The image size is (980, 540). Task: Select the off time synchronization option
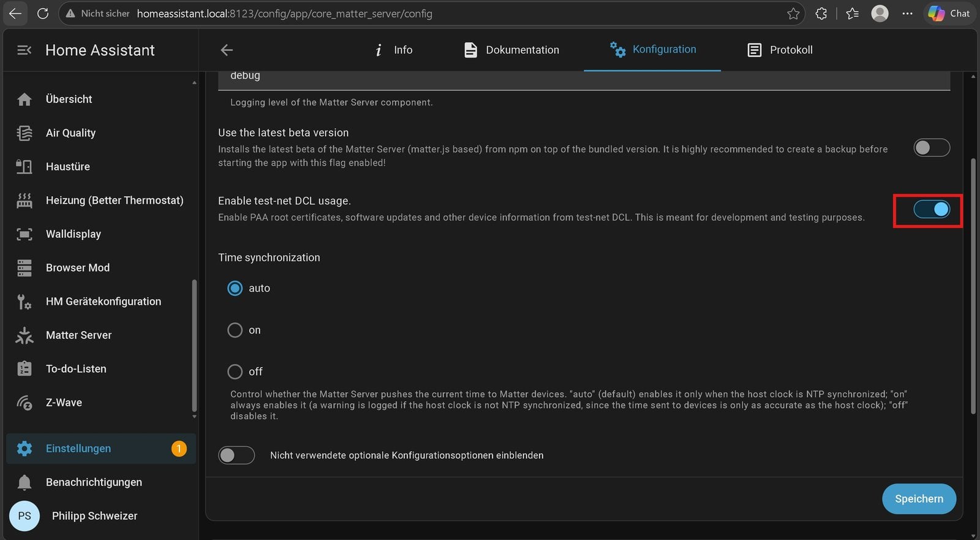coord(235,372)
